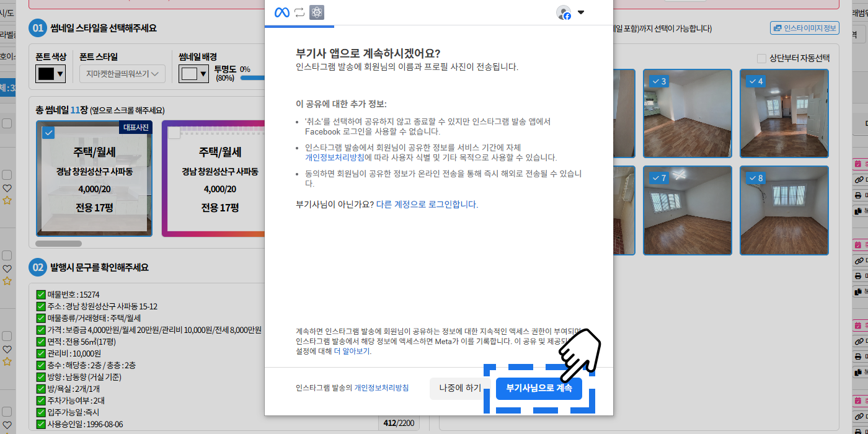Viewport: 868px width, 434px height.
Task: Open the 썸네일 배경 white color picker
Action: pos(194,74)
